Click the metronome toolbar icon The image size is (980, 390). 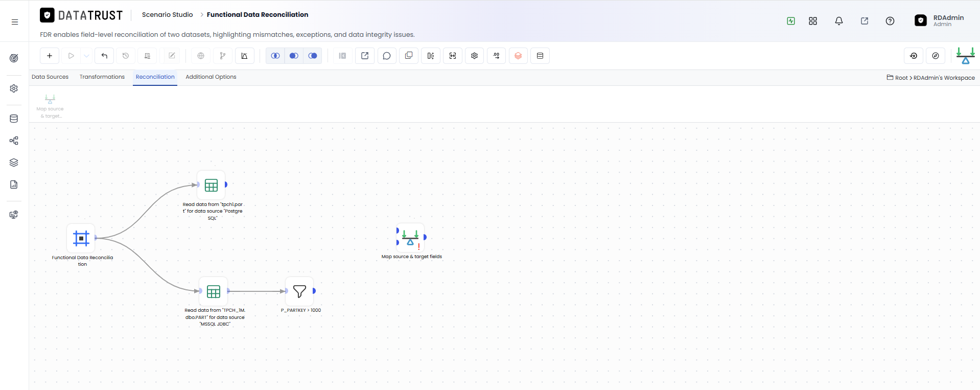coord(245,56)
